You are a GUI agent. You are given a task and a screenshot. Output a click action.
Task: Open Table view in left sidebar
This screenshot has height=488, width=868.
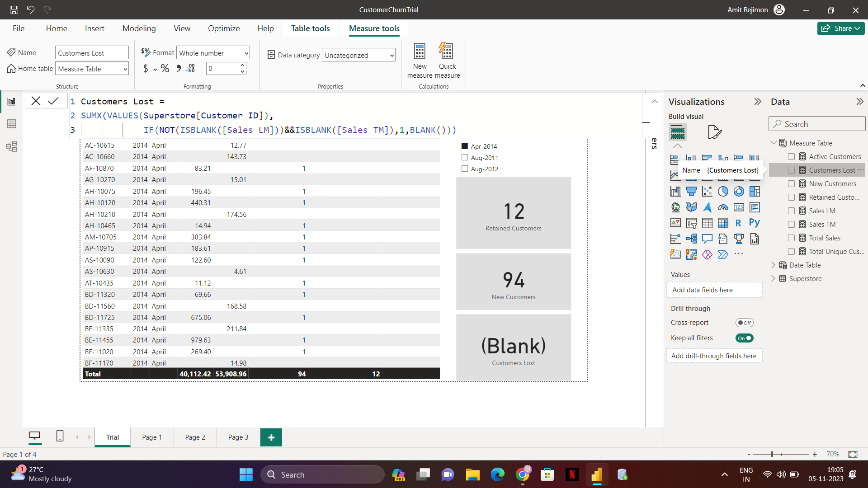click(12, 124)
